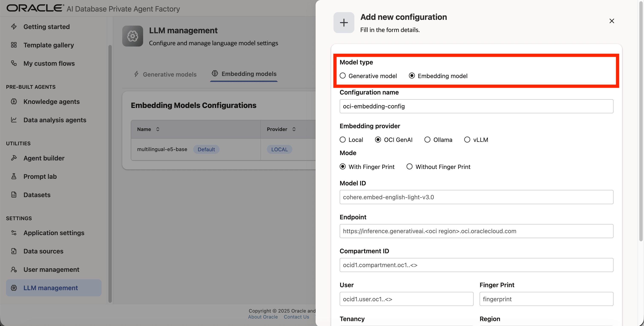Open Prompt lab flask icon

pyautogui.click(x=14, y=176)
